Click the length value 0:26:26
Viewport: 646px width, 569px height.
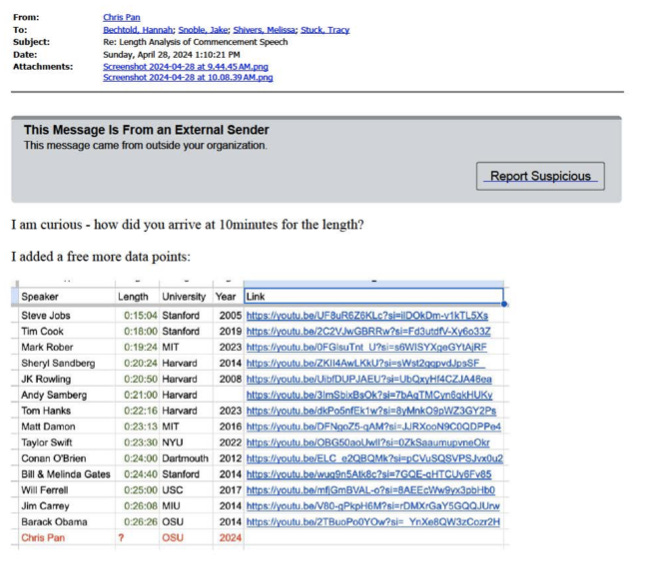(140, 522)
